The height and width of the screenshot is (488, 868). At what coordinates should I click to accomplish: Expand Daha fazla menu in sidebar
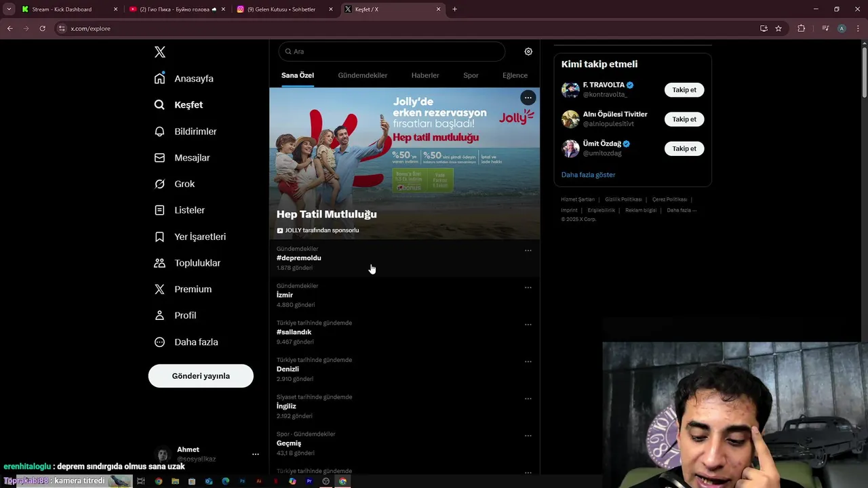(186, 342)
